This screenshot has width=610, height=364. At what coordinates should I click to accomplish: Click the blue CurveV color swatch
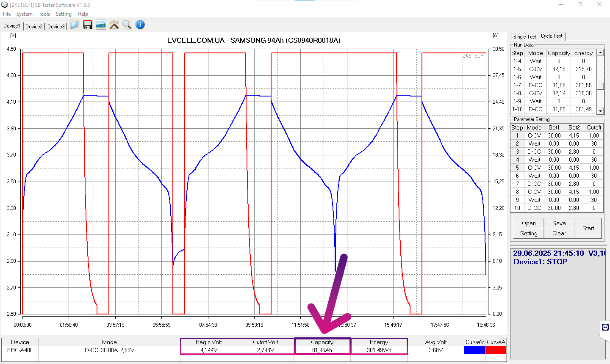pyautogui.click(x=474, y=350)
